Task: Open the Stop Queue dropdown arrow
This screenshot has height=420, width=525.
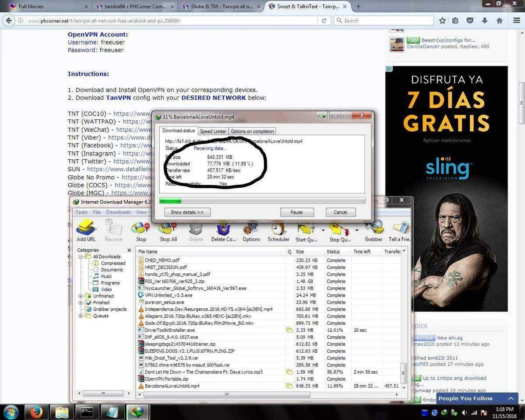Action: coord(357,230)
